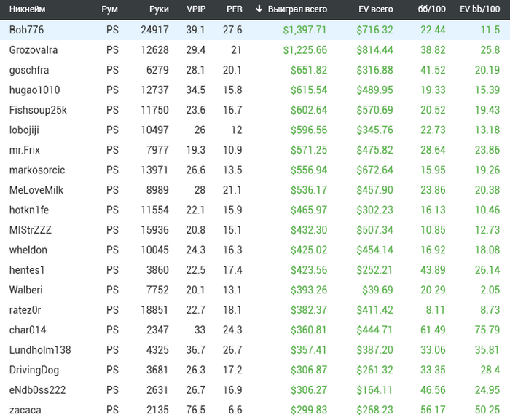Sort by бб/100 column header

pos(431,9)
